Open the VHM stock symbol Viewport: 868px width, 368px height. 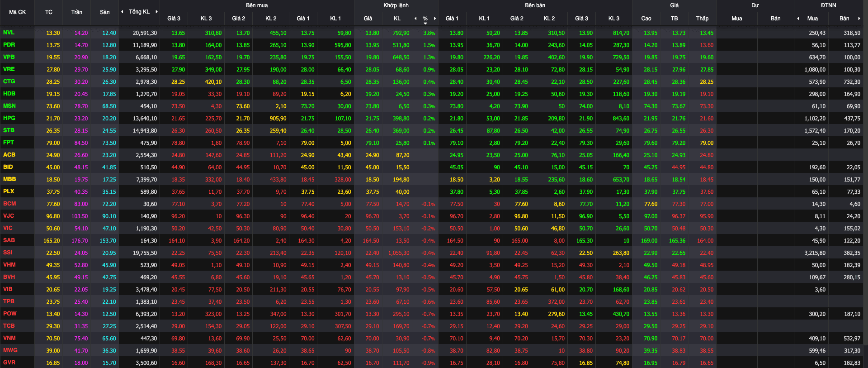tap(9, 265)
